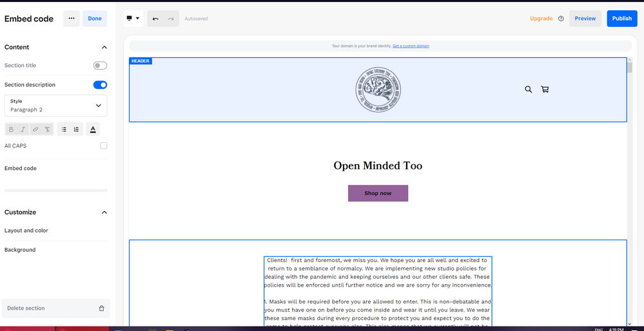This screenshot has width=644, height=331.
Task: Click the insert link icon
Action: coord(35,129)
